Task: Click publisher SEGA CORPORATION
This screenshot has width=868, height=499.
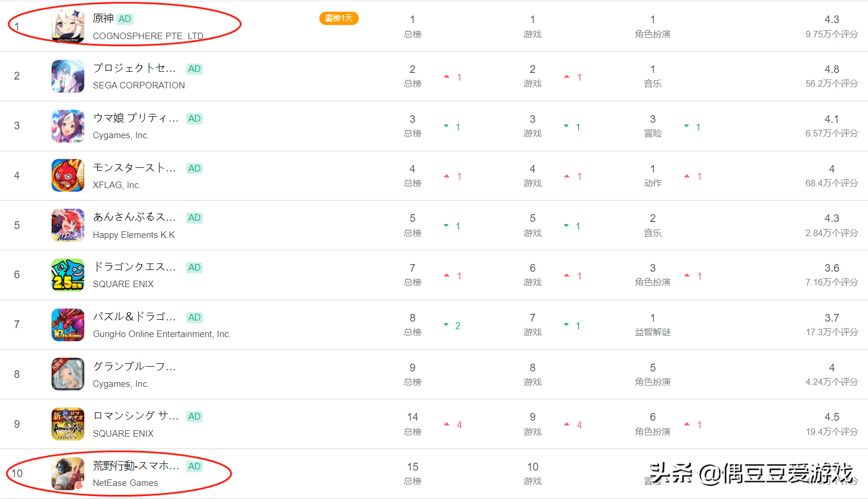Action: tap(139, 85)
